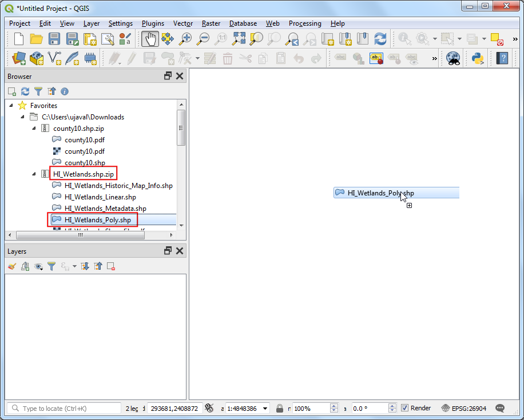Click the Refresh map canvas icon
This screenshot has width=524, height=420.
(x=380, y=39)
